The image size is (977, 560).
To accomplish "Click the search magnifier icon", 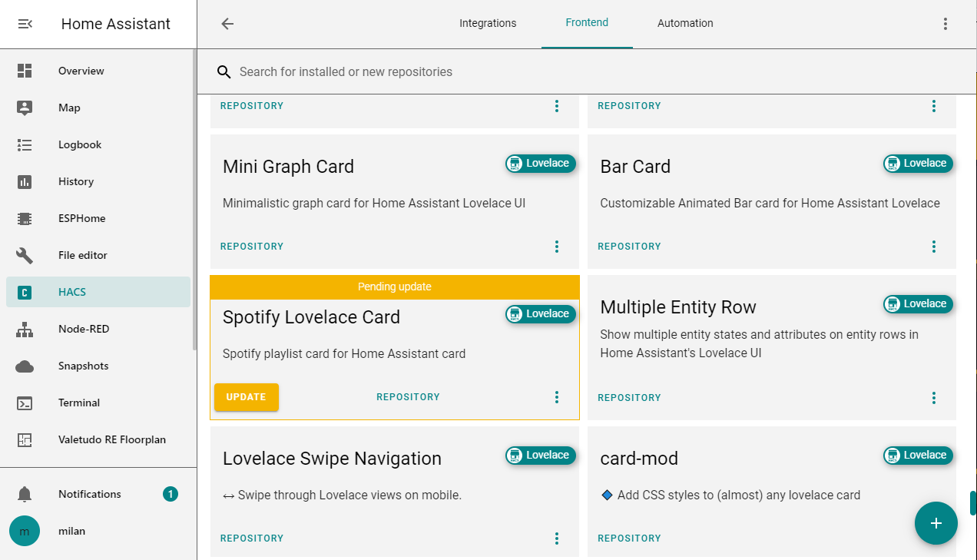I will click(224, 71).
